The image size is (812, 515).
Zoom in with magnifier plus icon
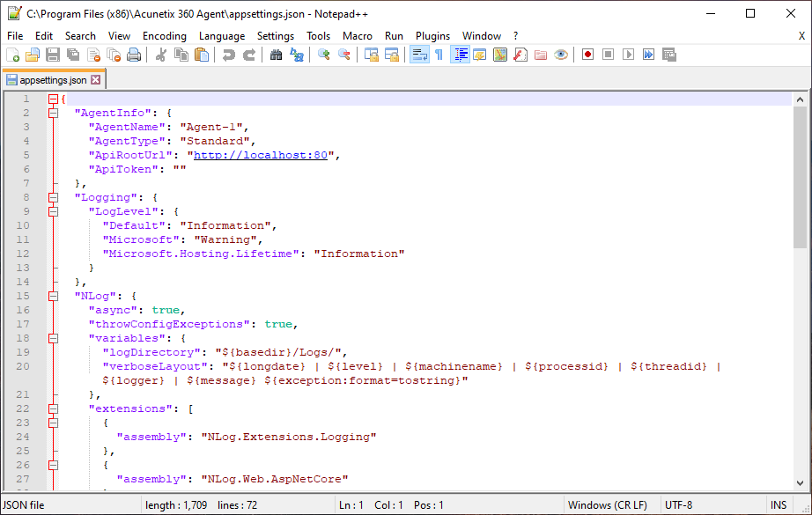pyautogui.click(x=324, y=55)
